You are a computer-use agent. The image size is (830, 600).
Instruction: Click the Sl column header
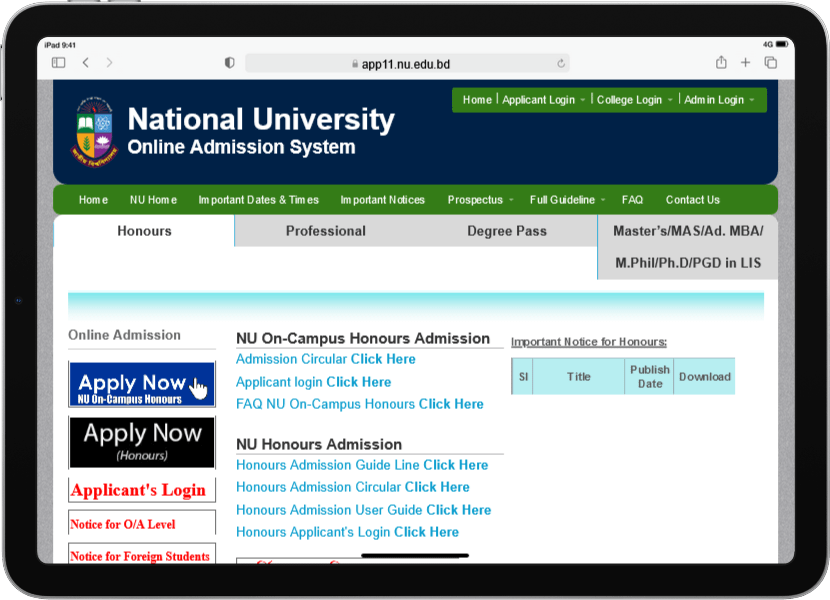click(523, 377)
